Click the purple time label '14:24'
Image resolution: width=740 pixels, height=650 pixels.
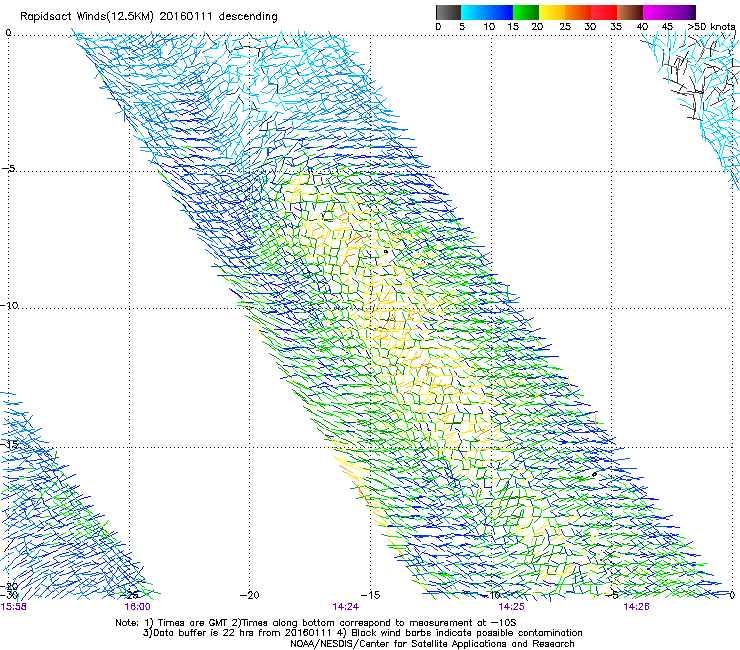pos(345,607)
